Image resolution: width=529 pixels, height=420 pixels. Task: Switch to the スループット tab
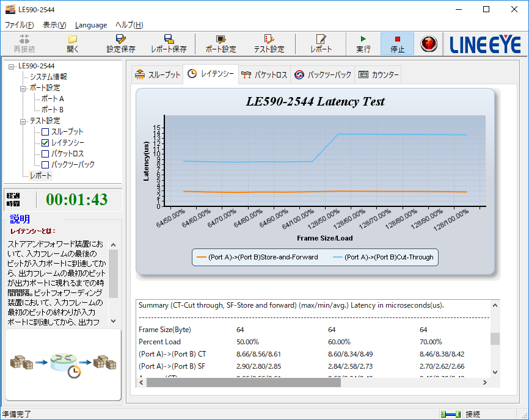click(158, 74)
